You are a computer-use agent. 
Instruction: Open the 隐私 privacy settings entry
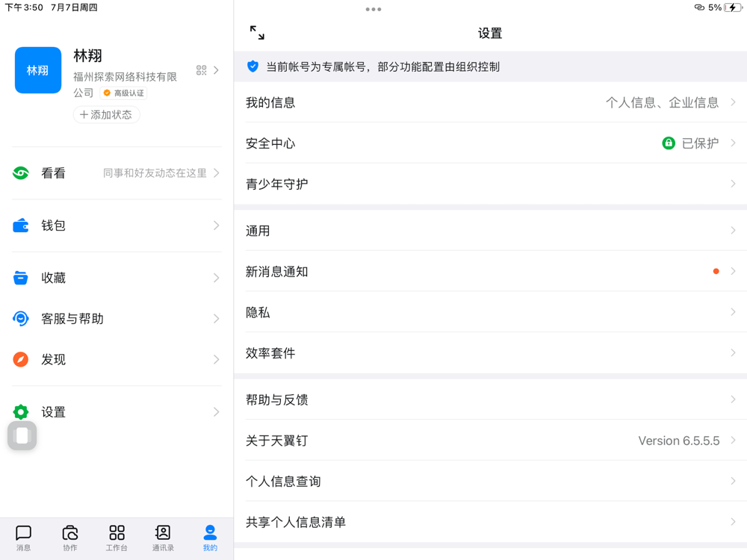(x=490, y=312)
